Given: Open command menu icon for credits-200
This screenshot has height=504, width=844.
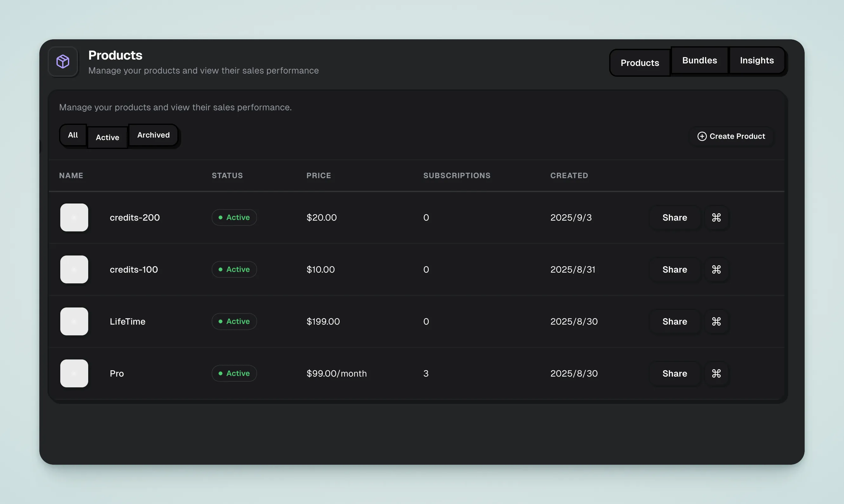Looking at the screenshot, I should 716,217.
